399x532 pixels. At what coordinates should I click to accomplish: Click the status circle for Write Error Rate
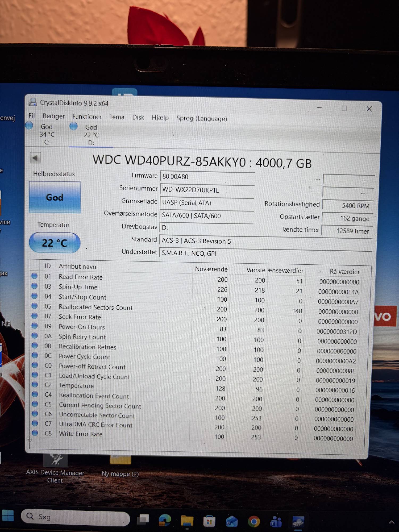(35, 433)
